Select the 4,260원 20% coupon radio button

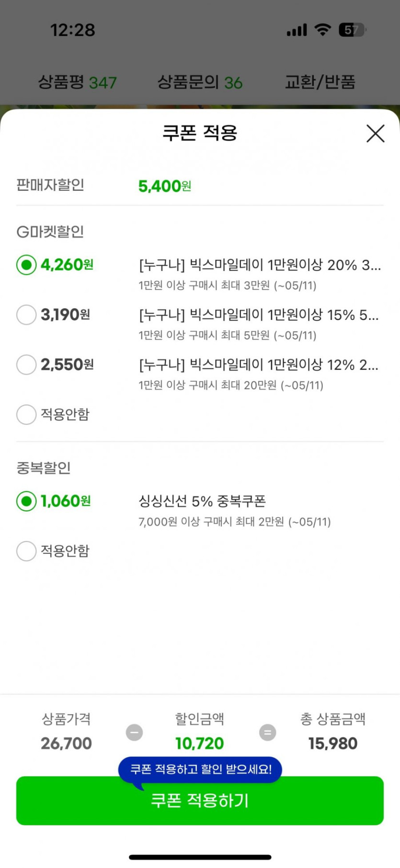click(26, 265)
